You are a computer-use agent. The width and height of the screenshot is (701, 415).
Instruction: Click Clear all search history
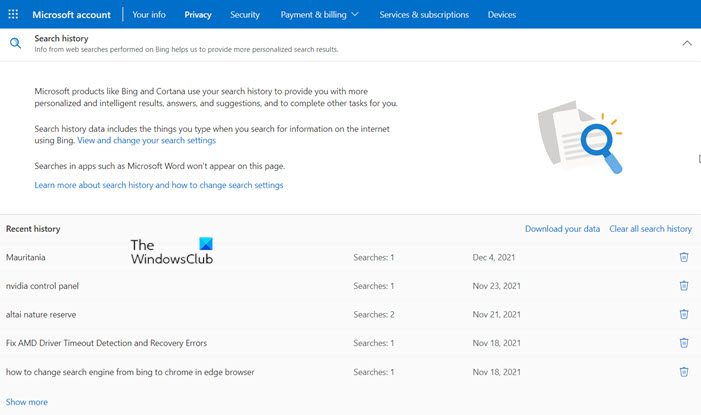(650, 229)
